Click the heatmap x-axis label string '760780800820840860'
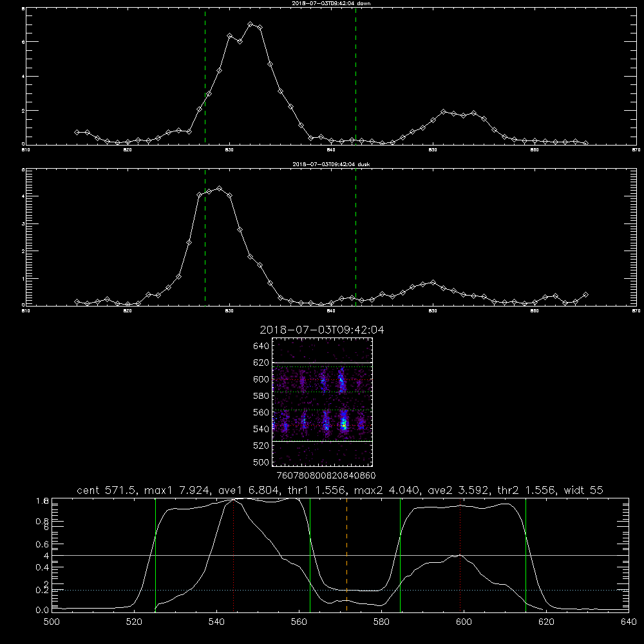 (326, 476)
